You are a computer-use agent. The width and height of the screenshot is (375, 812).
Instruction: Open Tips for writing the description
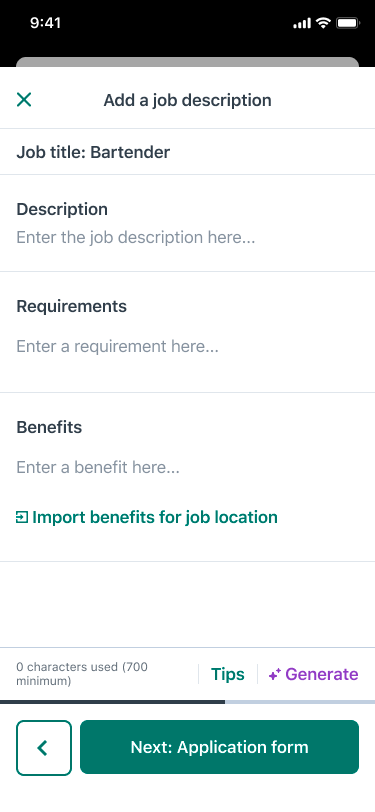coord(227,674)
